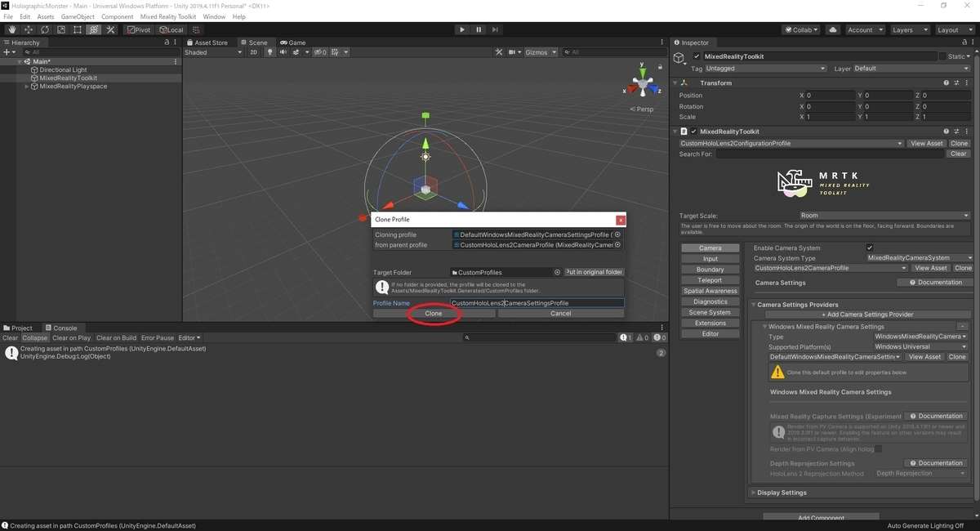This screenshot has height=531, width=980.
Task: Open Transform component presets icon
Action: click(957, 83)
